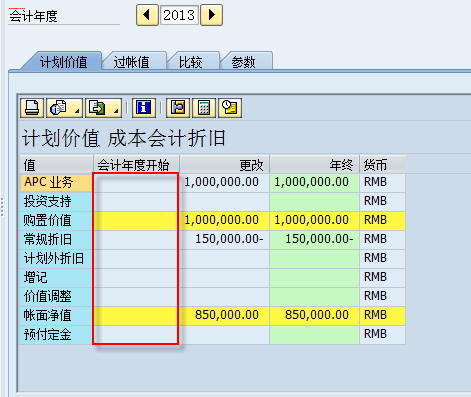The image size is (471, 397).
Task: Click the Export icon with green sheet
Action: click(x=103, y=108)
